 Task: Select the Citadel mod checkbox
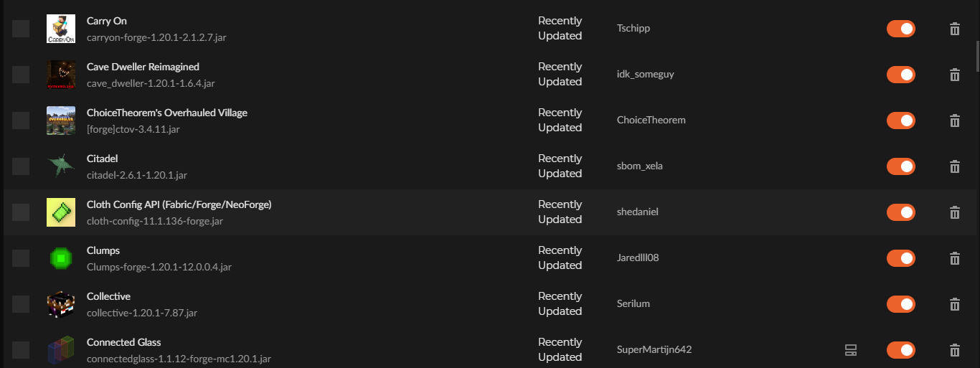click(21, 166)
